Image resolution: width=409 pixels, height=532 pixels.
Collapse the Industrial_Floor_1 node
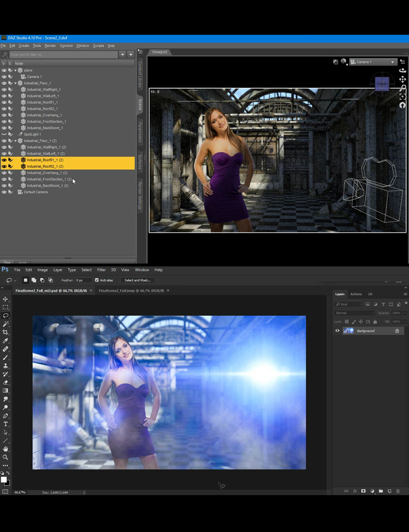[x=16, y=83]
